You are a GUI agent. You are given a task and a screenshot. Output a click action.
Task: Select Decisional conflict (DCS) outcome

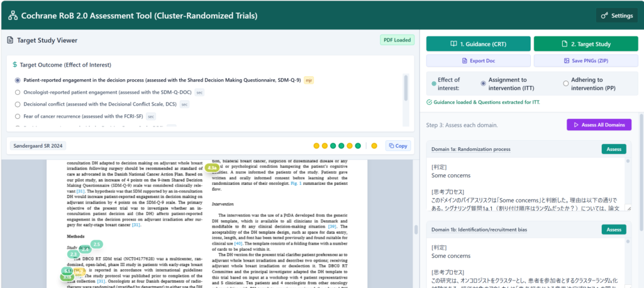point(18,104)
